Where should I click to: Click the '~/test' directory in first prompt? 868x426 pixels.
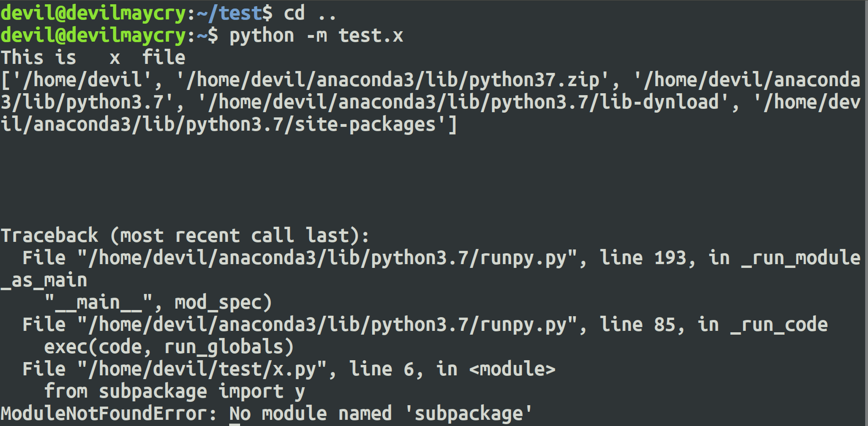[229, 13]
